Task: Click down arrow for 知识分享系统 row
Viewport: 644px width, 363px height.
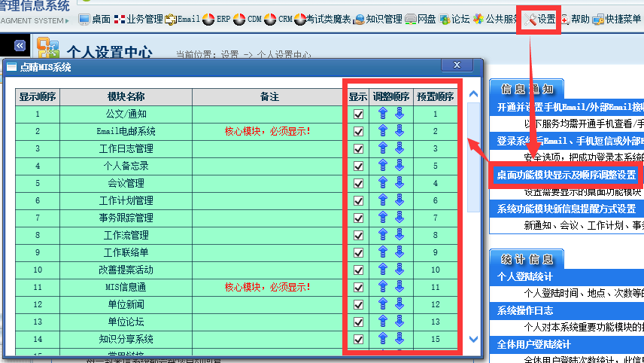Action: click(x=399, y=339)
